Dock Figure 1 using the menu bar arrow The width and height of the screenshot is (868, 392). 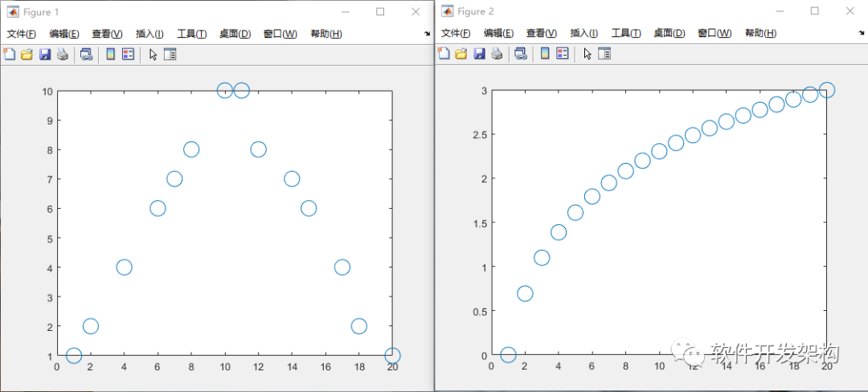coord(427,34)
